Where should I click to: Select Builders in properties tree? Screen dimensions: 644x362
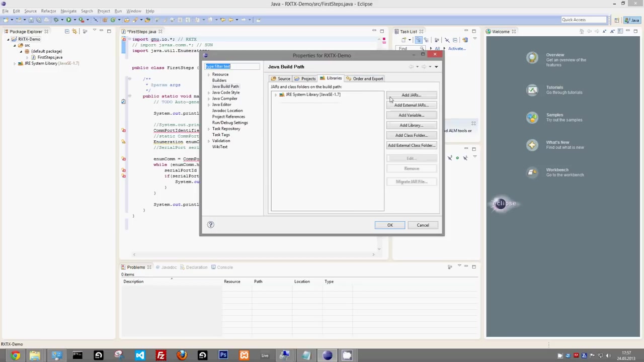tap(219, 80)
